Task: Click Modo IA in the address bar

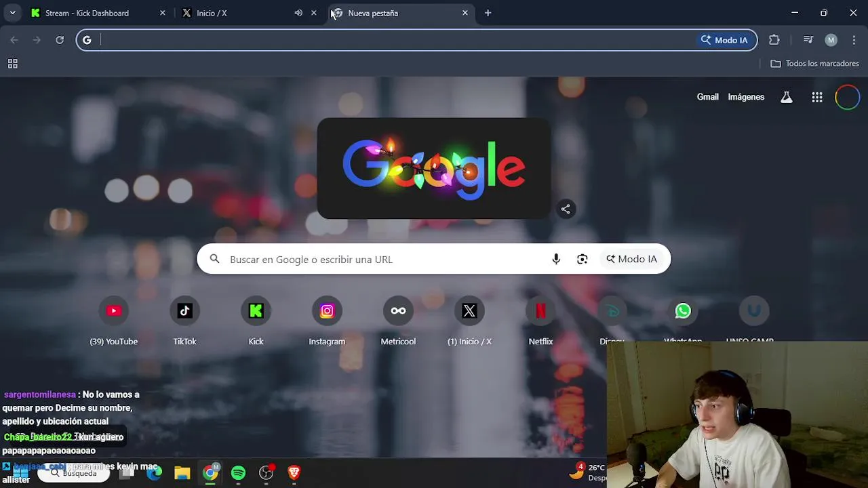Action: click(x=724, y=40)
